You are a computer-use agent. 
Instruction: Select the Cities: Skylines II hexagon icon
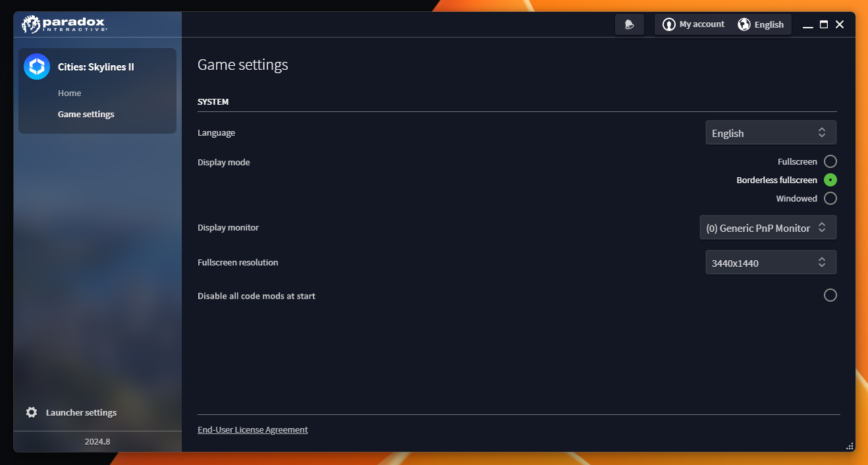36,67
